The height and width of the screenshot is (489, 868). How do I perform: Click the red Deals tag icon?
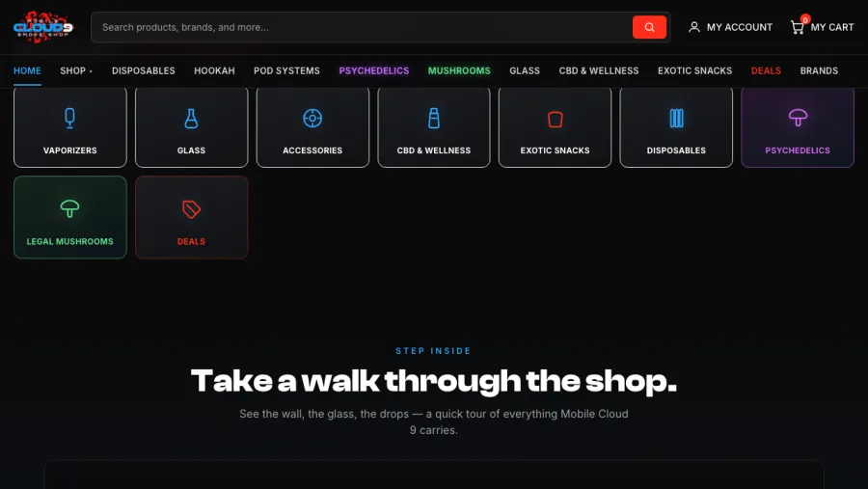click(191, 209)
